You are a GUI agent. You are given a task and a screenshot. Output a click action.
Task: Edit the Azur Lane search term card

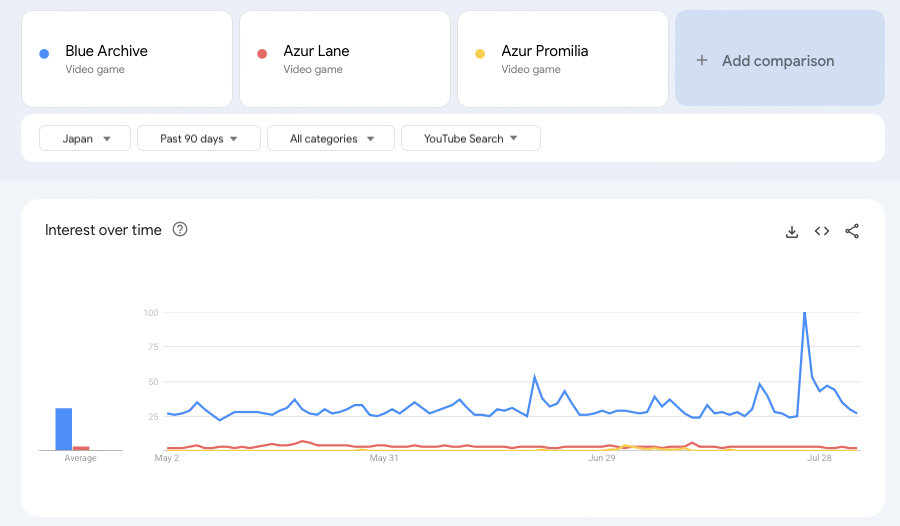click(x=345, y=59)
